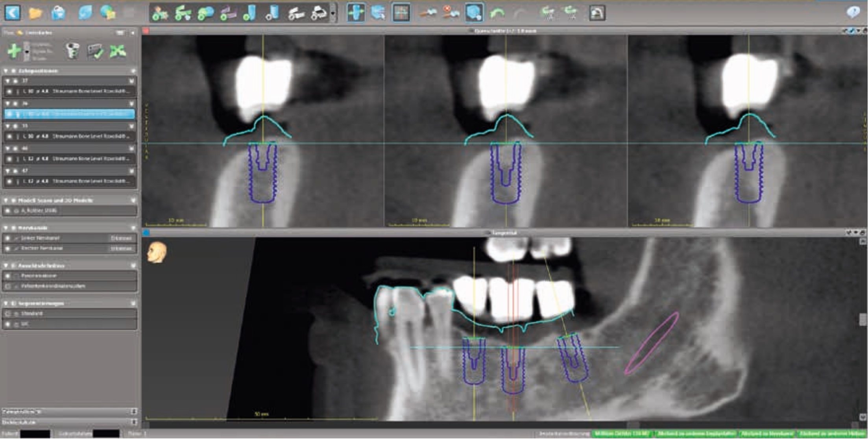Click the screenshot icon in top toolbar
The image size is (868, 440).
tap(597, 13)
